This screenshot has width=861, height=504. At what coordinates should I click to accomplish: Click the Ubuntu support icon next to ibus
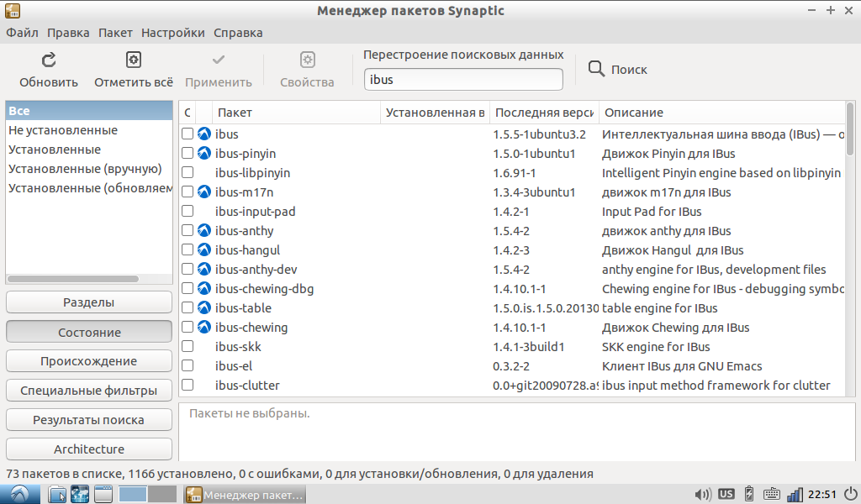click(x=204, y=134)
